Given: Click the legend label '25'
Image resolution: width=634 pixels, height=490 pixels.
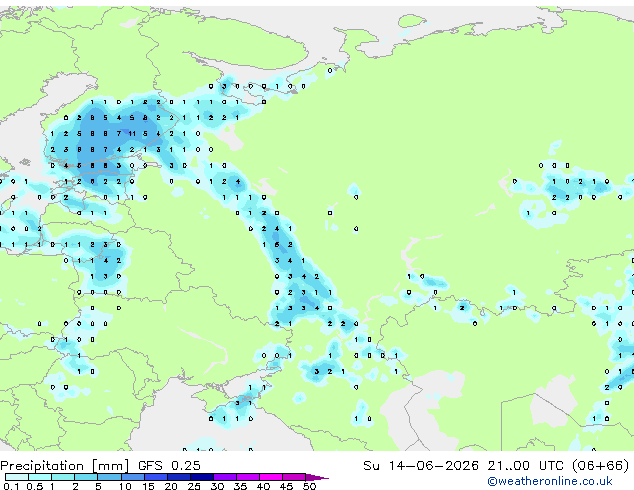Looking at the screenshot, I should pos(194,486).
